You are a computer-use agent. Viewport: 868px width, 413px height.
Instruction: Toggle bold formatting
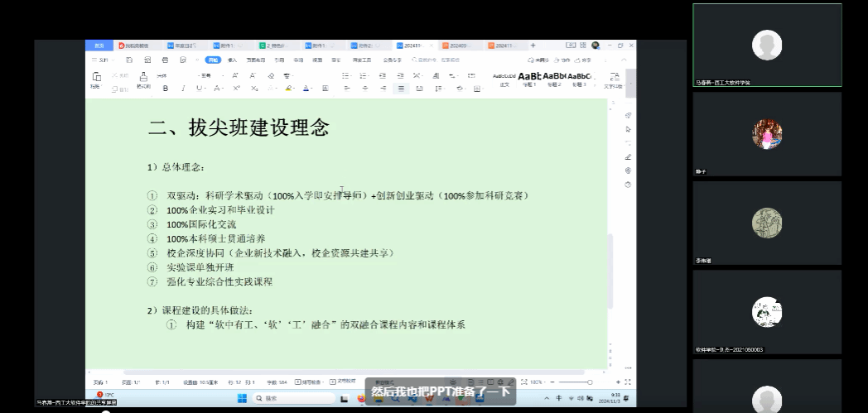165,89
